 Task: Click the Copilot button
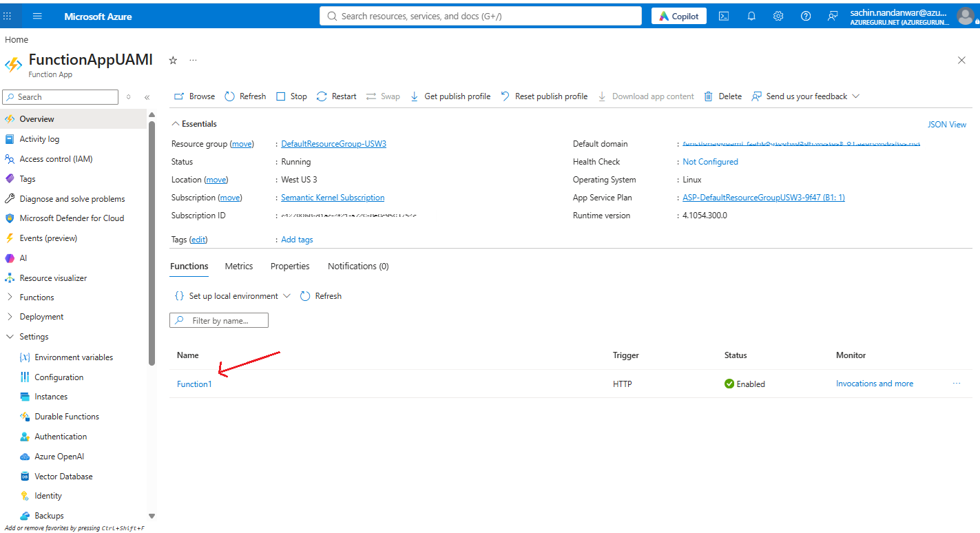(x=679, y=16)
